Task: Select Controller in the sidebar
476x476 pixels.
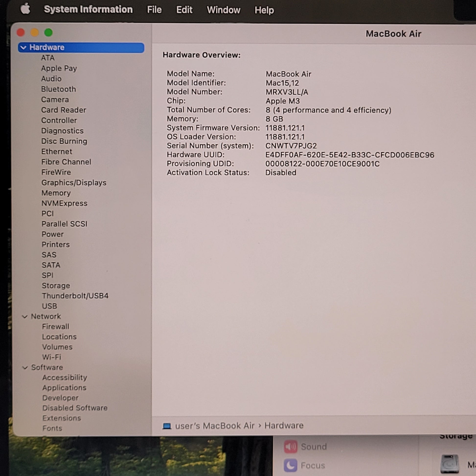Action: click(59, 120)
